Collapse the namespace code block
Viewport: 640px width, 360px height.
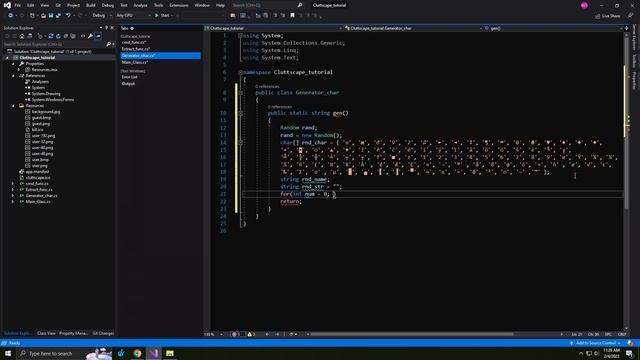[x=240, y=72]
